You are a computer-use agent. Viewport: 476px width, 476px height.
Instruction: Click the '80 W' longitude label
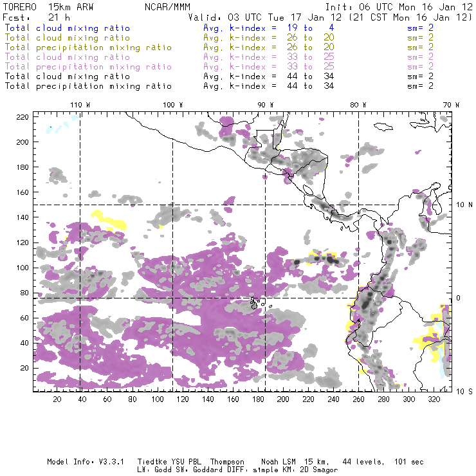click(358, 105)
